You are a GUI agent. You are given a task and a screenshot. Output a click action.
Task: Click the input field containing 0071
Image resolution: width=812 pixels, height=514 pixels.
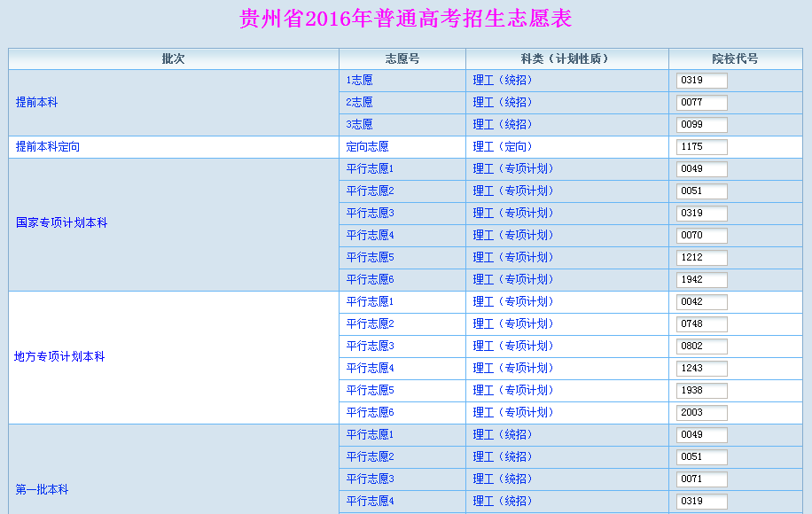701,479
